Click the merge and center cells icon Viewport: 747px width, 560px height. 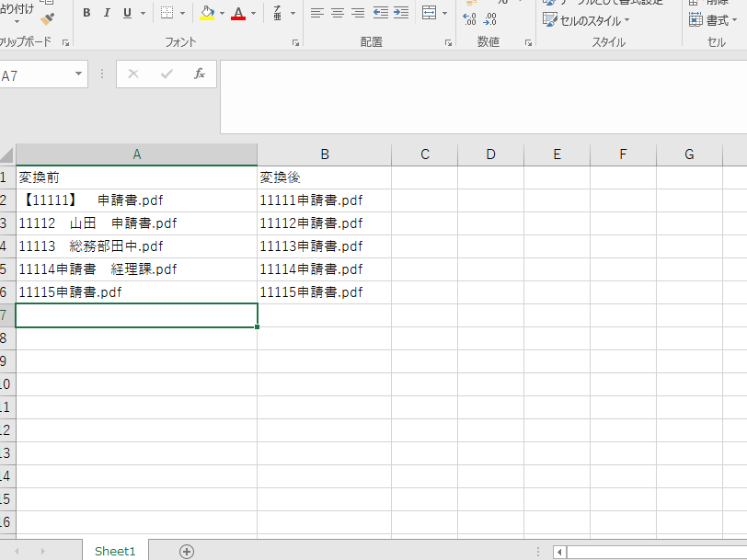(429, 12)
